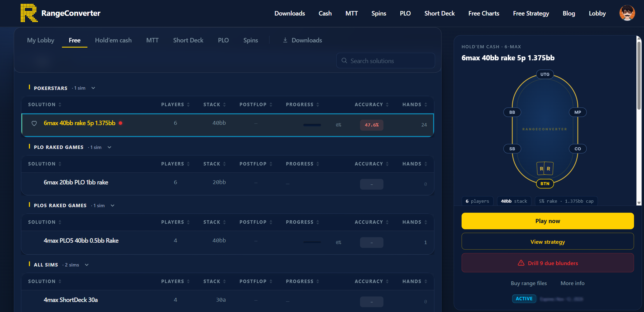
Task: Favorite the 6max 40bb rake solution heart
Action: [34, 123]
